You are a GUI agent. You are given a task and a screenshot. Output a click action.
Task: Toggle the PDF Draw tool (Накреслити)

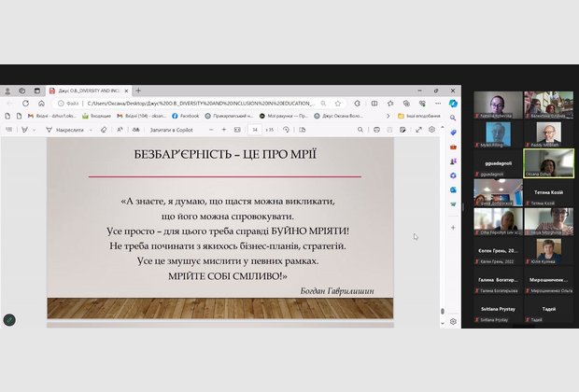[64, 130]
